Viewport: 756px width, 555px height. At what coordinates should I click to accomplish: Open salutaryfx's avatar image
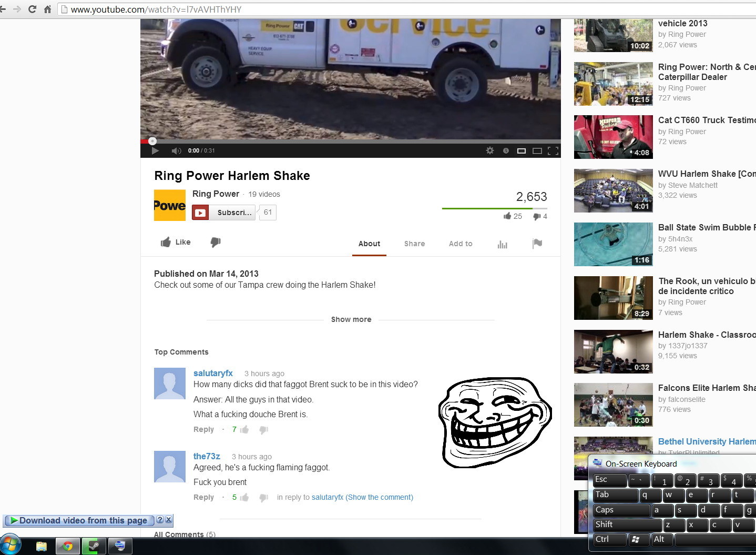coord(169,384)
